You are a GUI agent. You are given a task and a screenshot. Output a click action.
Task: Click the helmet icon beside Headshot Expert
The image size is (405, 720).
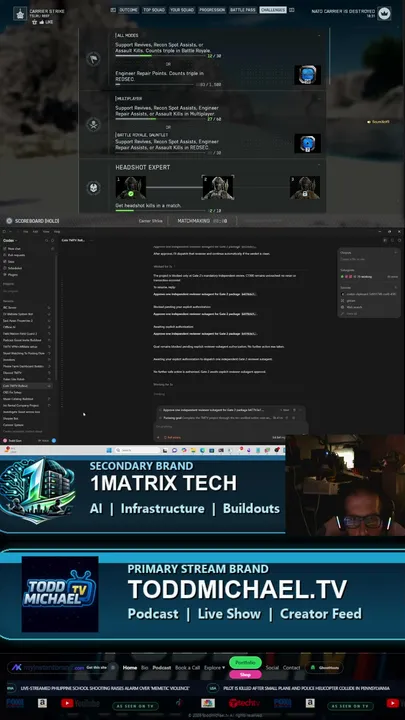click(93, 187)
